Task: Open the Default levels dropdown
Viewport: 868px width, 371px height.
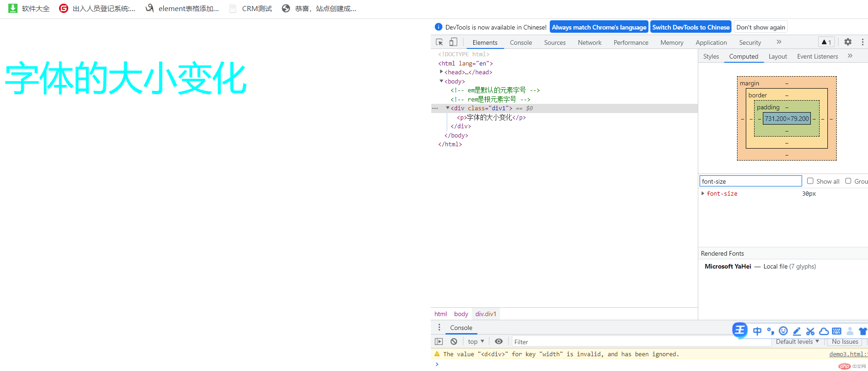Action: 797,341
